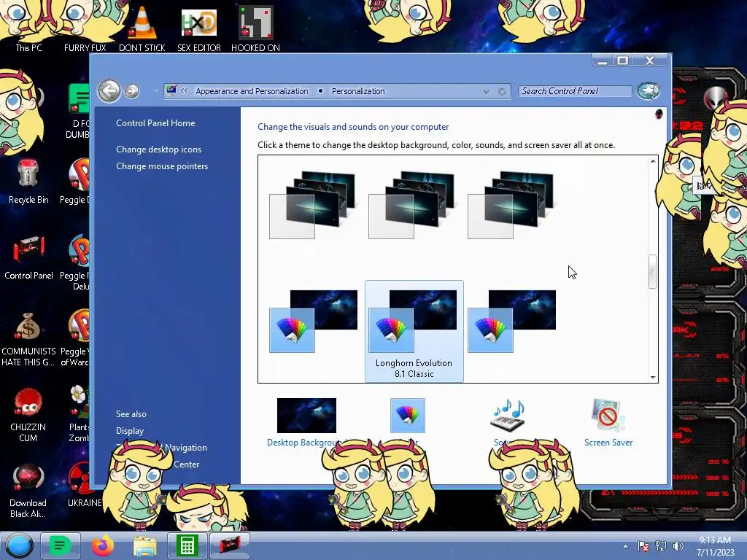Open volume speaker tray icon
Screen dimensions: 747x560
click(x=678, y=546)
